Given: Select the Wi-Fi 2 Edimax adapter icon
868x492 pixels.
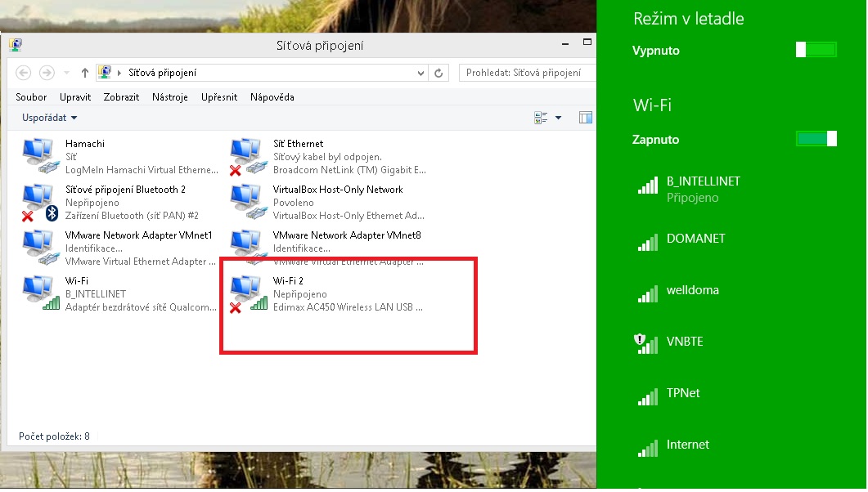Looking at the screenshot, I should (x=249, y=295).
